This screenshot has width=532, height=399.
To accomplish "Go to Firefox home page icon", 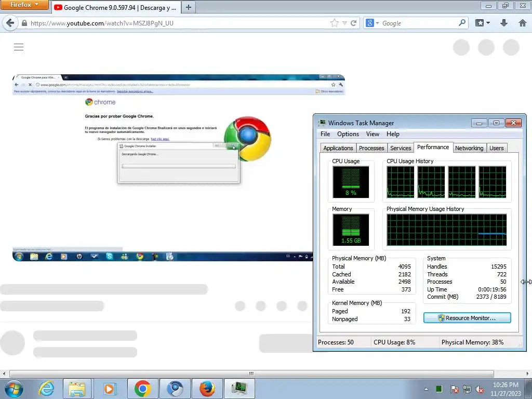I will click(523, 23).
